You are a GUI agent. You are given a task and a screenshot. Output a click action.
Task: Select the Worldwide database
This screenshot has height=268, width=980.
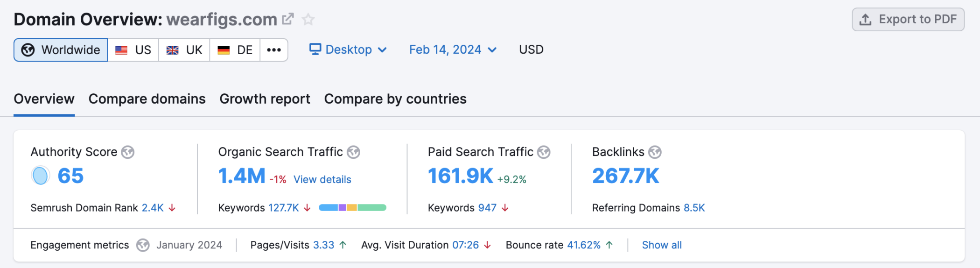point(61,50)
